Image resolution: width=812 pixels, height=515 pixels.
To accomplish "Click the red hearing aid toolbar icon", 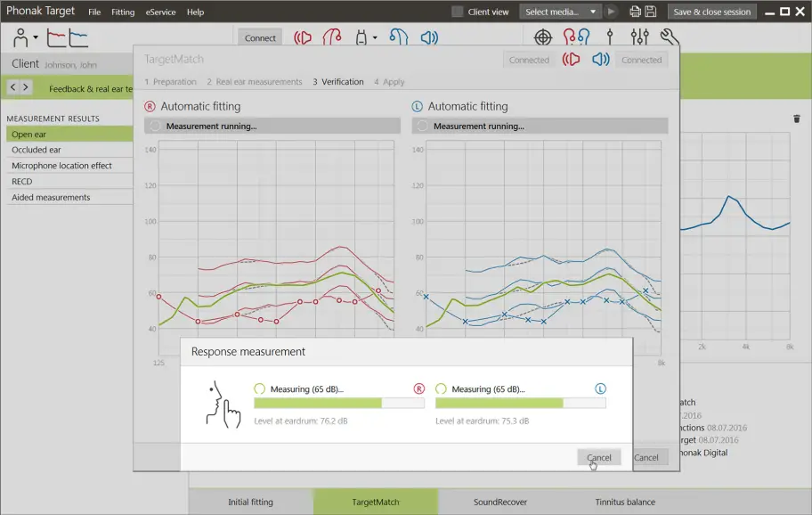I will [331, 37].
